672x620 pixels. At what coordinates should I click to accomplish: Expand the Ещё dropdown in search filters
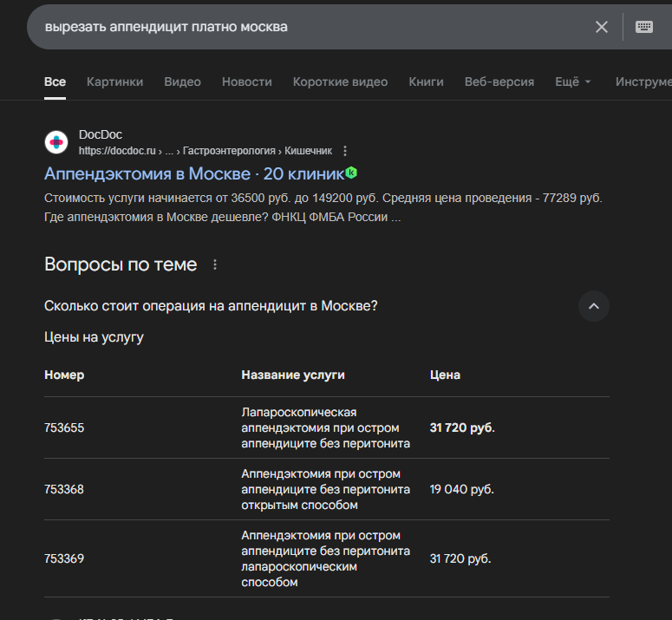coord(573,82)
